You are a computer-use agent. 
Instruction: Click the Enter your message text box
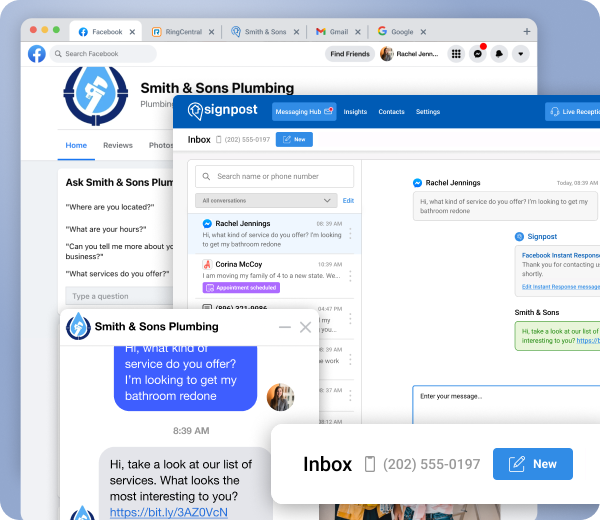point(506,405)
